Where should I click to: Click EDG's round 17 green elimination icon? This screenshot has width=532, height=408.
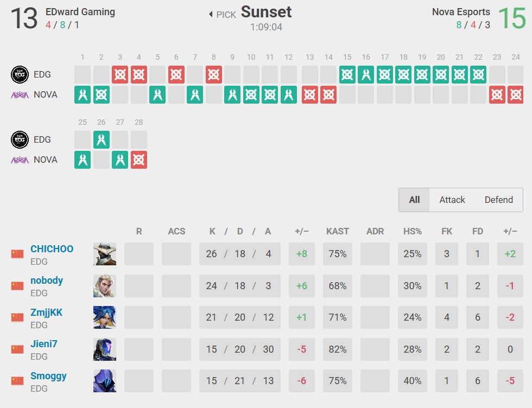(385, 75)
